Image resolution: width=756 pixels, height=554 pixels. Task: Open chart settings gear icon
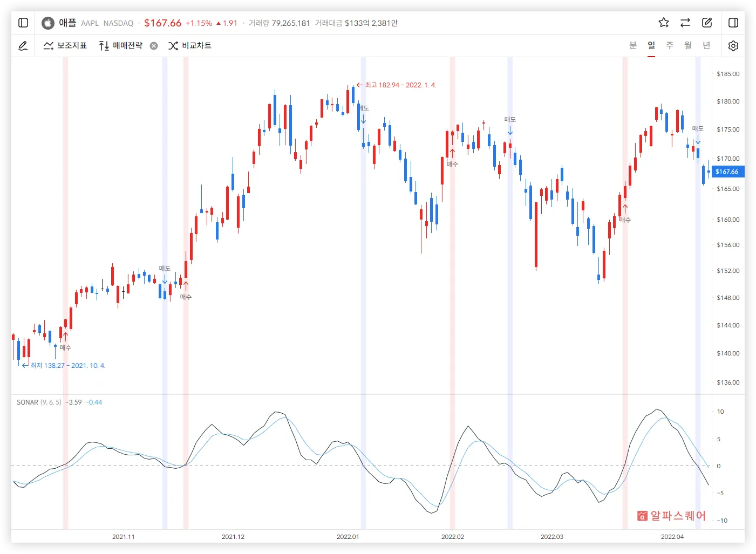[x=733, y=46]
